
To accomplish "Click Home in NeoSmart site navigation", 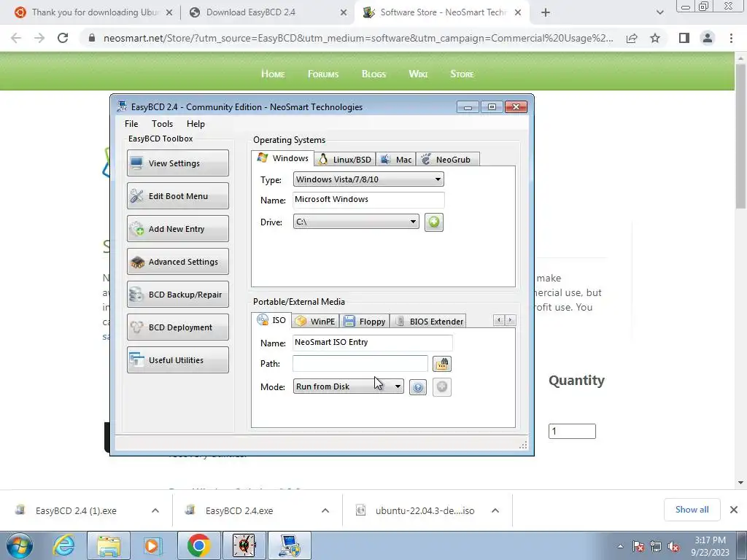I will coord(273,74).
